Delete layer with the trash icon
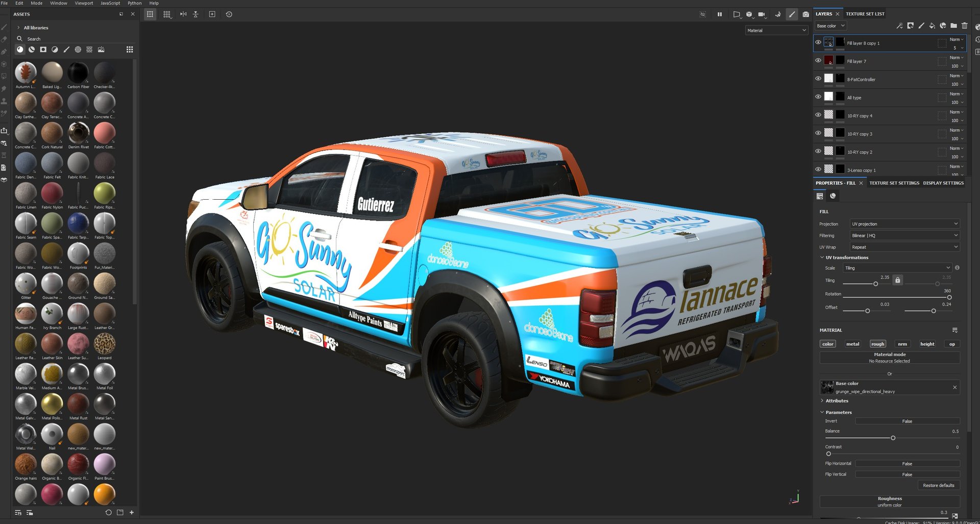 pos(964,26)
